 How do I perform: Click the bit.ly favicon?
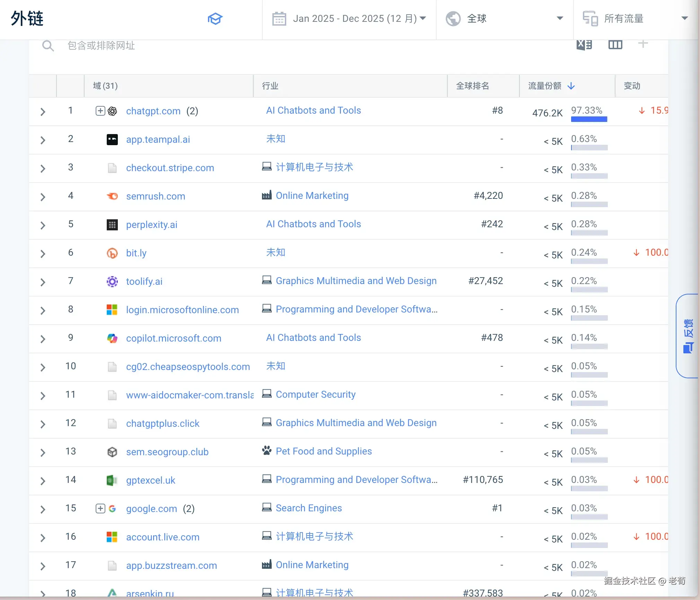click(112, 253)
